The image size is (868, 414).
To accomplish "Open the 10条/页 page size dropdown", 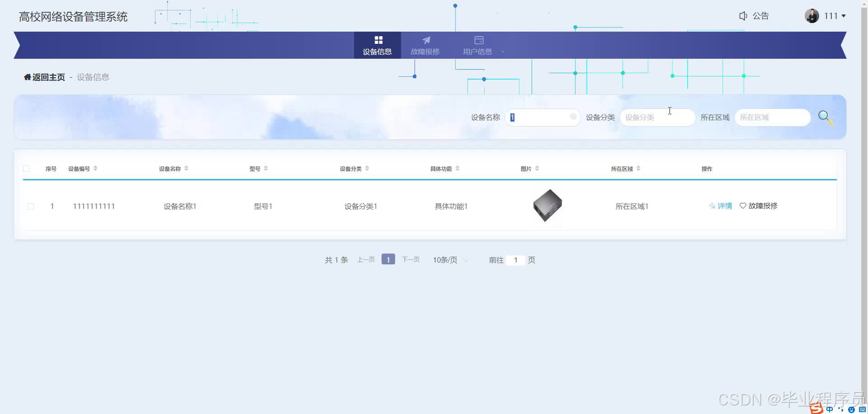I will [451, 260].
